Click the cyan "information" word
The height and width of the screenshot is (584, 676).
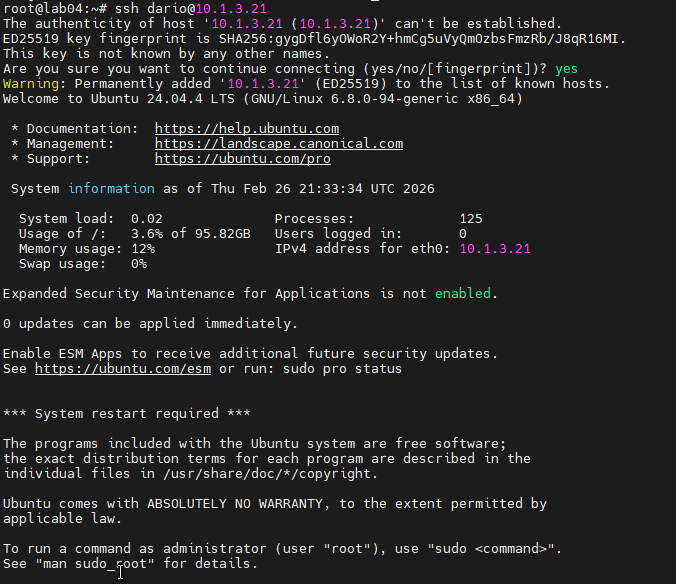(110, 189)
